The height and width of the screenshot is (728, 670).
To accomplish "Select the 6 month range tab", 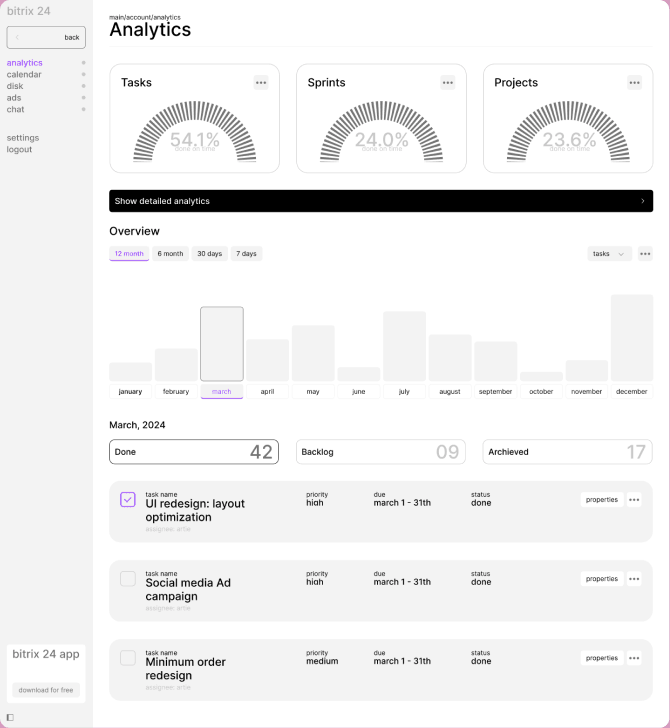I will pos(170,254).
